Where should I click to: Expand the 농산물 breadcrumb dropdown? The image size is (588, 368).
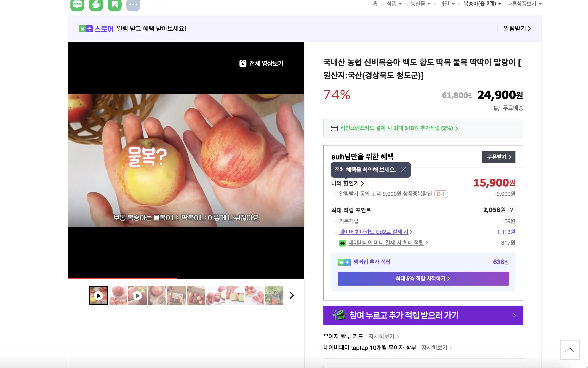tap(429, 4)
